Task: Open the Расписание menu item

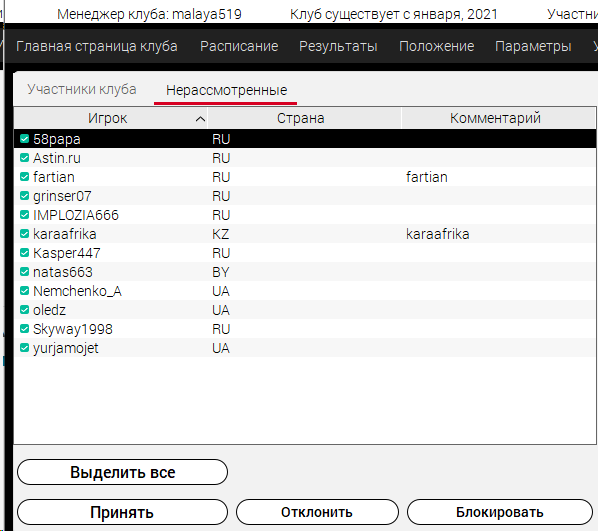Action: [239, 46]
